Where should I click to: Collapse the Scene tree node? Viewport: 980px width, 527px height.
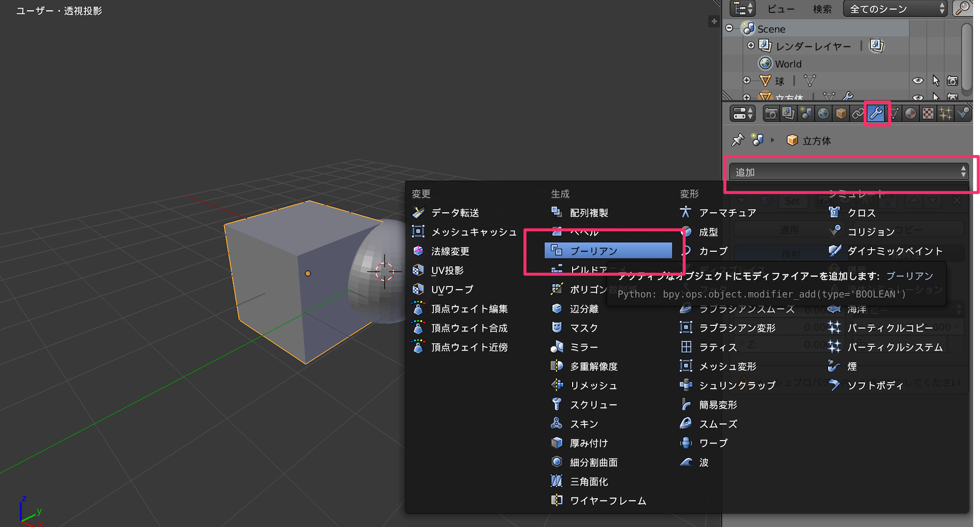(x=729, y=28)
